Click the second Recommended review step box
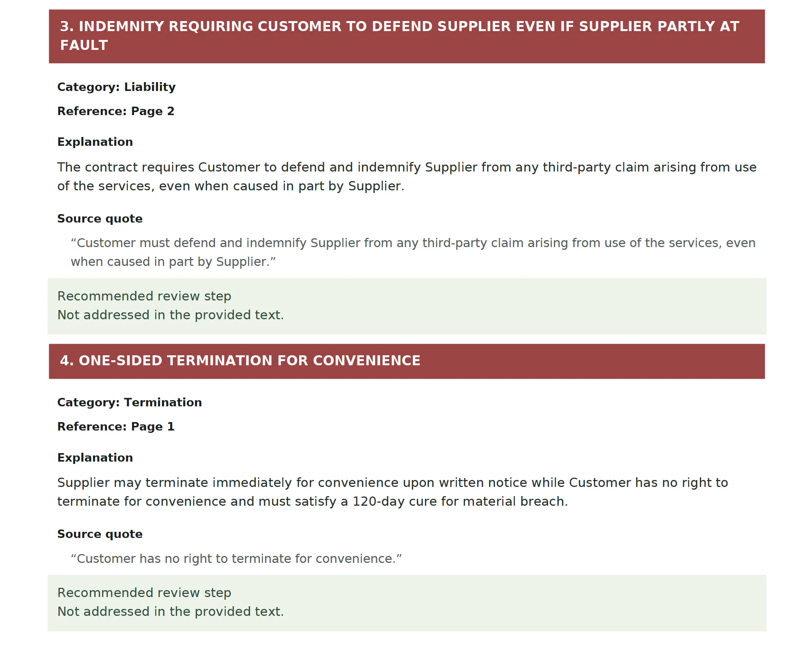 (x=407, y=603)
